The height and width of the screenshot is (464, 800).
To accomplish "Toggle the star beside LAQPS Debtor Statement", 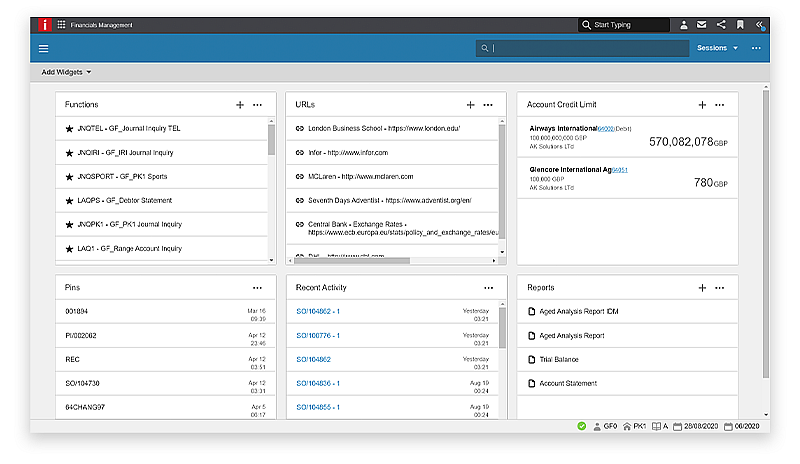I will (x=69, y=201).
